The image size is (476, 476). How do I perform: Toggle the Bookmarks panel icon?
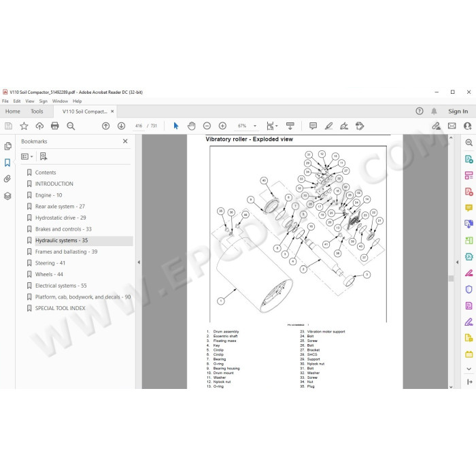(7, 163)
